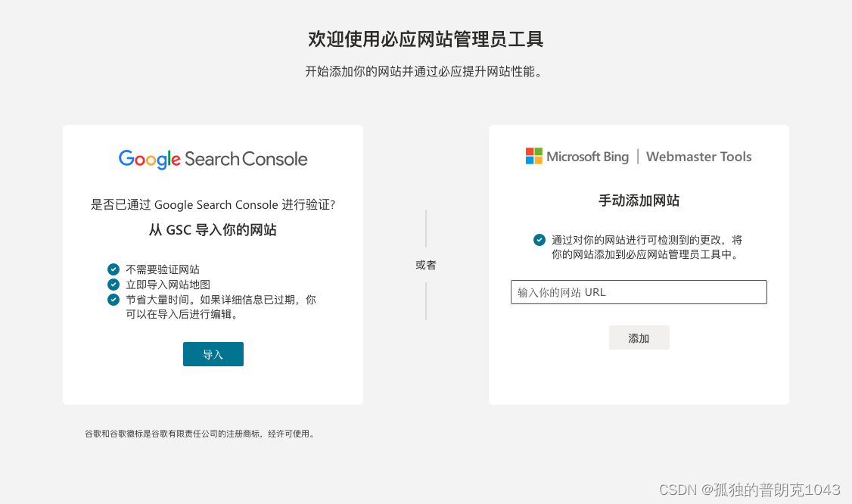The image size is (852, 504).
Task: Click the text 立即导入网站地图
Action: 168,285
